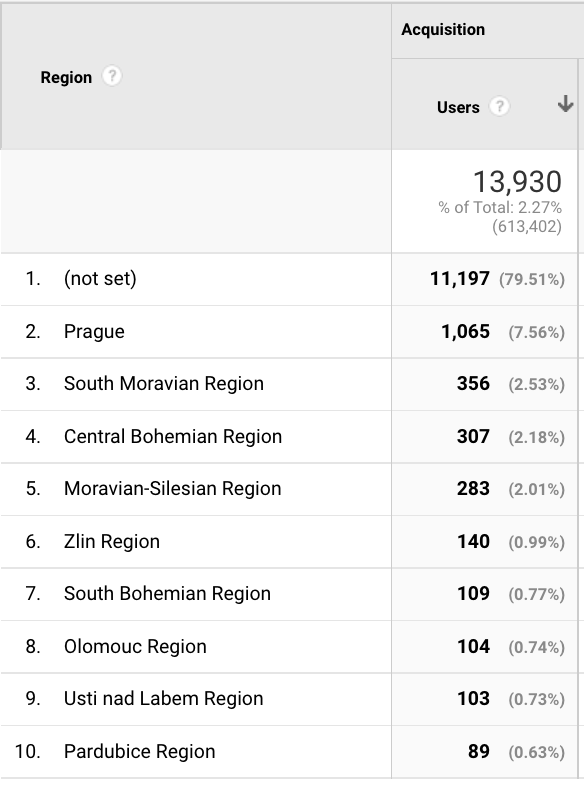This screenshot has height=788, width=584.
Task: Click the Region column header
Action: pyautogui.click(x=66, y=77)
